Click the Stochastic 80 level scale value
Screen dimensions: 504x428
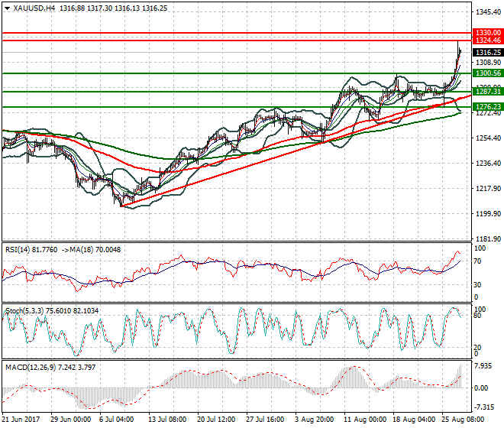tap(477, 316)
